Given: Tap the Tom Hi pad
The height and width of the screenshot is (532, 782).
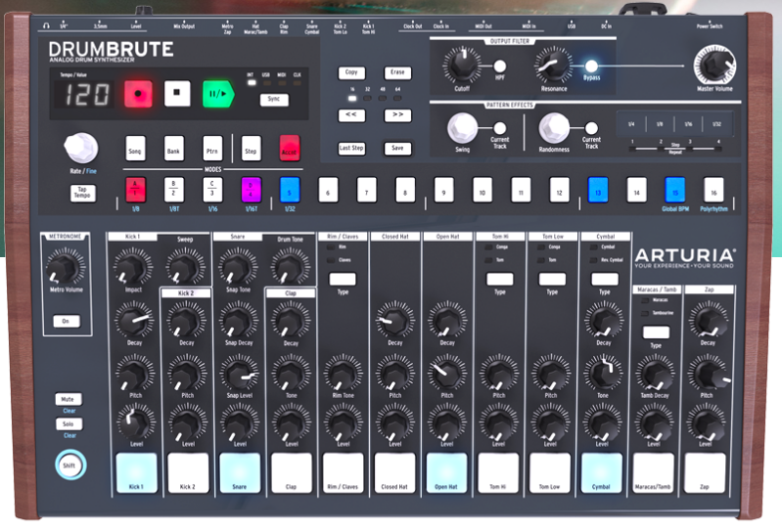Looking at the screenshot, I should point(499,472).
